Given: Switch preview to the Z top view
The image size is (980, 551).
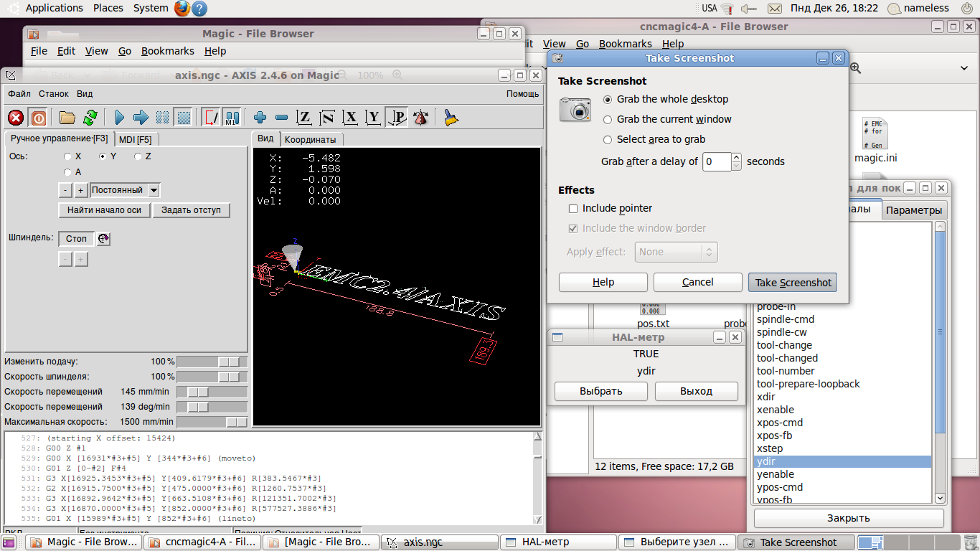Looking at the screenshot, I should point(304,118).
